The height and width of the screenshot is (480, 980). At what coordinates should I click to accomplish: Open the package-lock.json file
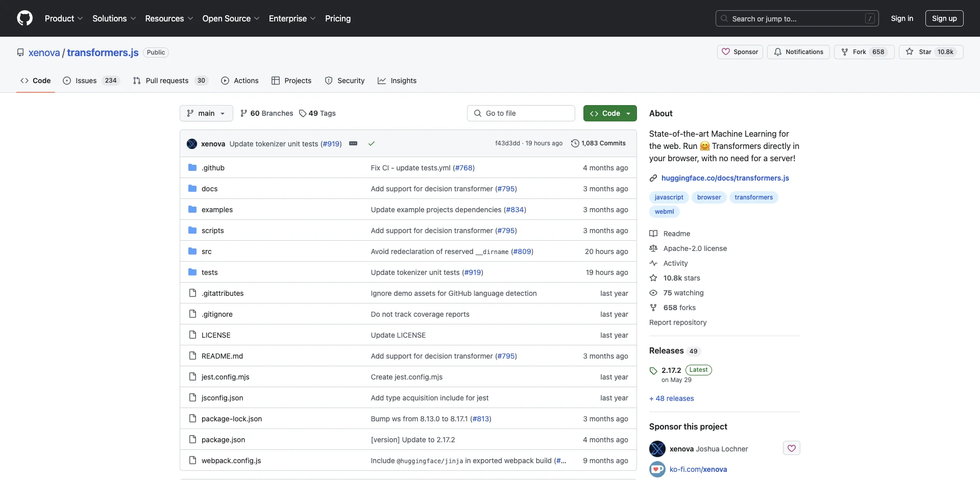[232, 419]
